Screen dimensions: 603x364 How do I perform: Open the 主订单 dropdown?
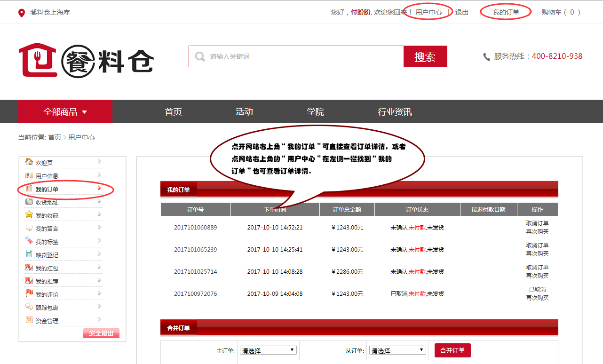268,350
